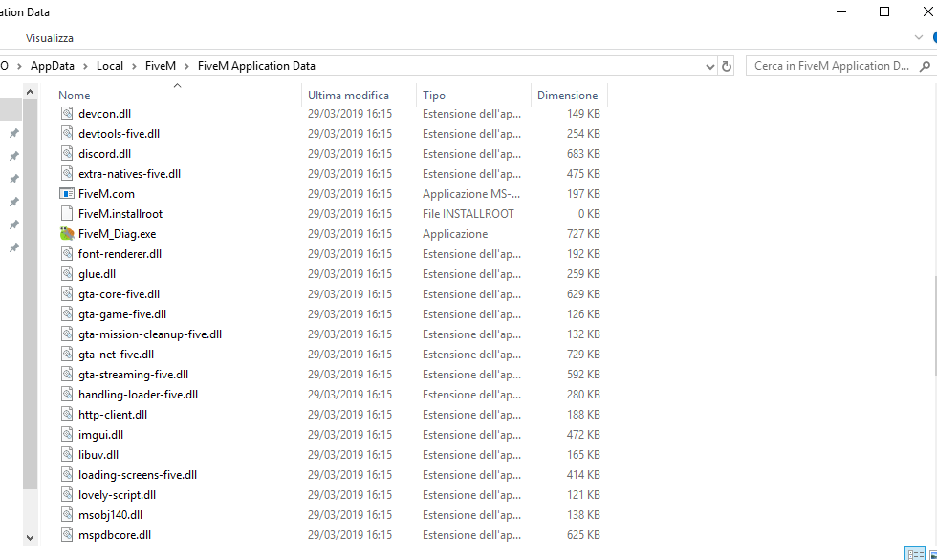Click the devcon.dll file icon
This screenshot has width=937, height=560.
[x=66, y=113]
